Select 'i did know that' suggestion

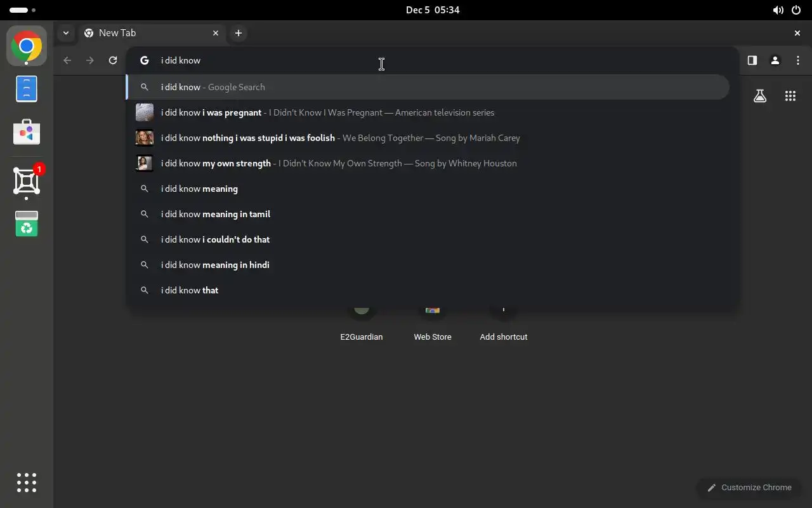coord(428,290)
